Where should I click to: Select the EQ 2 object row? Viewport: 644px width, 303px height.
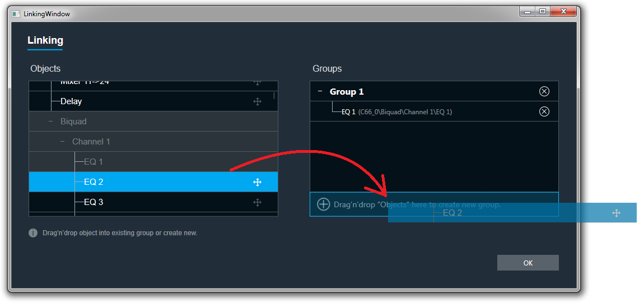click(153, 182)
